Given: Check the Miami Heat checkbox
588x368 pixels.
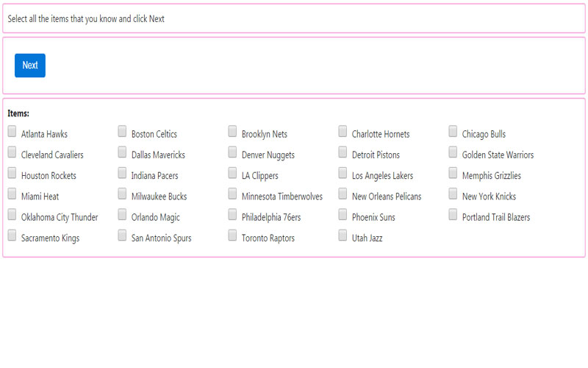Looking at the screenshot, I should [x=12, y=194].
